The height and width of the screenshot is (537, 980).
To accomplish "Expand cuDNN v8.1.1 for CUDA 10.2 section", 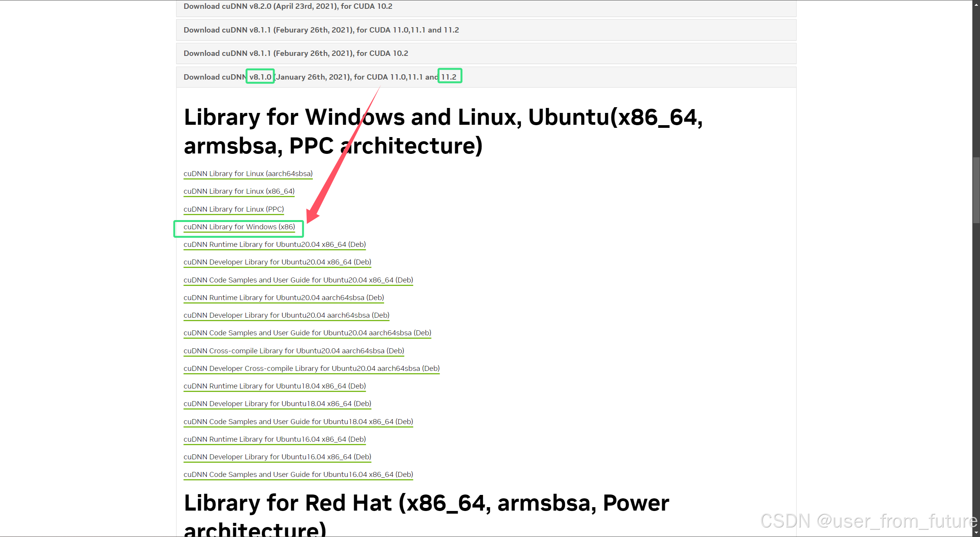I will pyautogui.click(x=486, y=53).
